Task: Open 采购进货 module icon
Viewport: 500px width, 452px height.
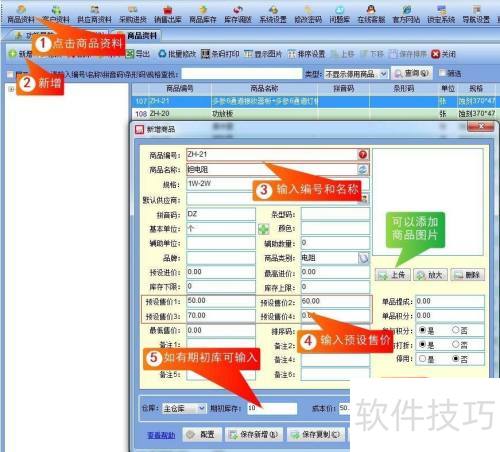Action: 133,14
